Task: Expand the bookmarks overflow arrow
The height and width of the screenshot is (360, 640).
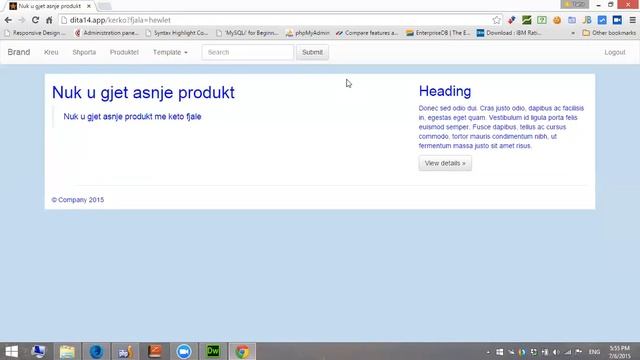Action: pos(573,33)
